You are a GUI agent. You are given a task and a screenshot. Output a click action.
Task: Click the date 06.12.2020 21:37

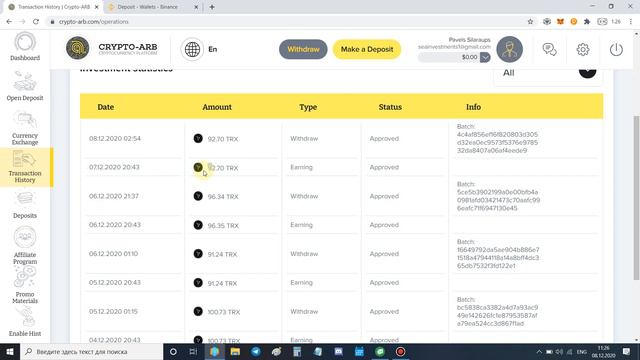[x=114, y=196]
